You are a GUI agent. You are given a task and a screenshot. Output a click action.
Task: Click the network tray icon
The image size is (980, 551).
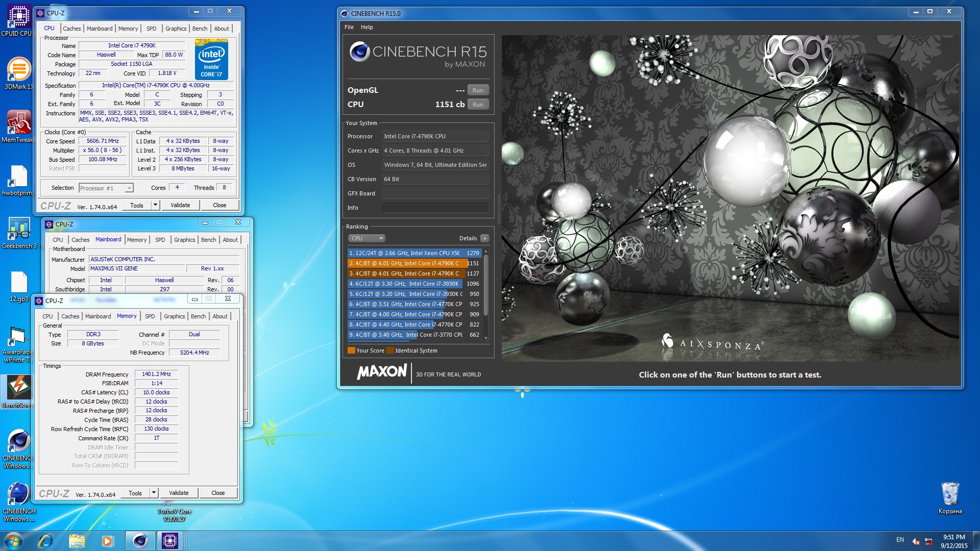point(929,541)
